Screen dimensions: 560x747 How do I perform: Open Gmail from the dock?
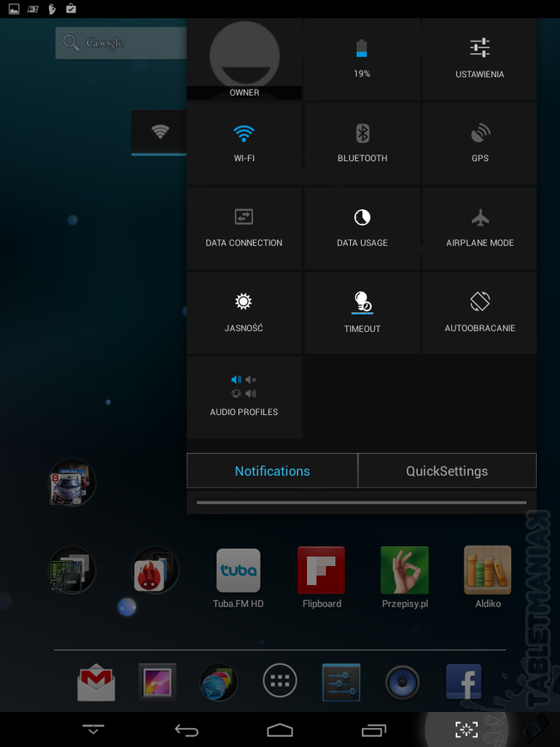[96, 682]
